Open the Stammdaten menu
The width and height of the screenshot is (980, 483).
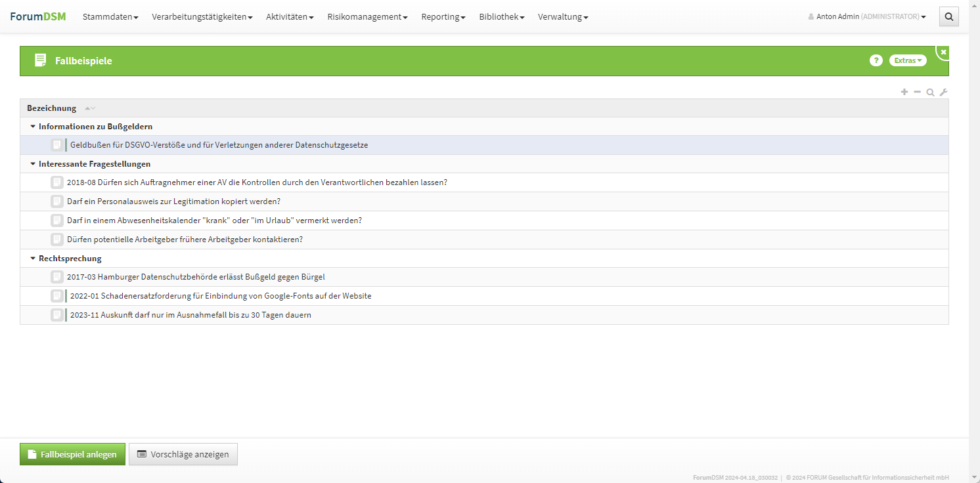(x=110, y=17)
